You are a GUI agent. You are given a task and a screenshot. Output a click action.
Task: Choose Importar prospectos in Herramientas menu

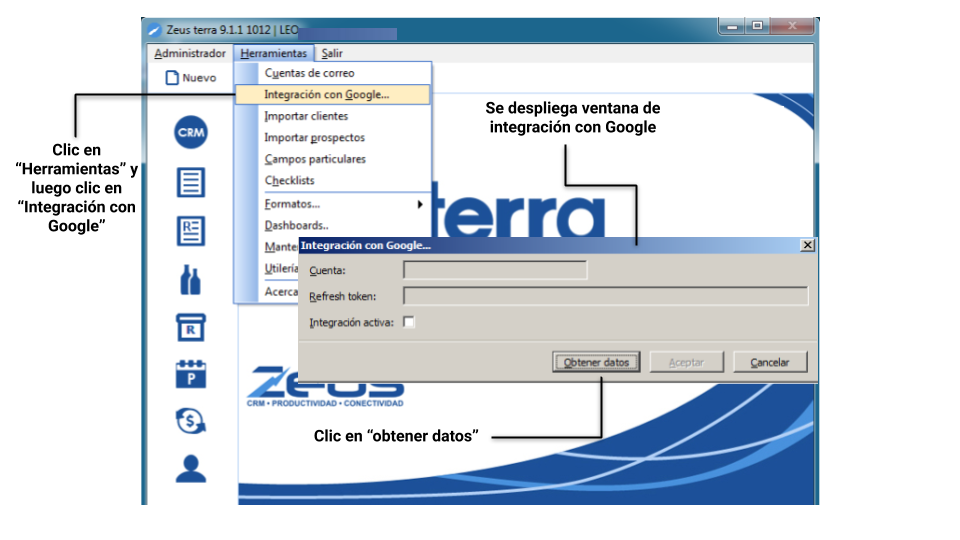333,137
